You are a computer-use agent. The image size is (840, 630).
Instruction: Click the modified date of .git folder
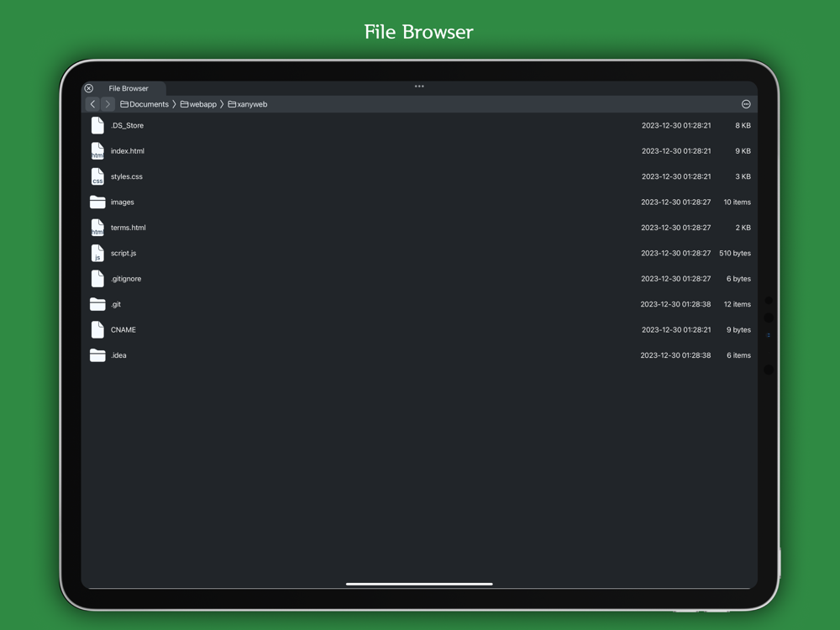pos(675,304)
